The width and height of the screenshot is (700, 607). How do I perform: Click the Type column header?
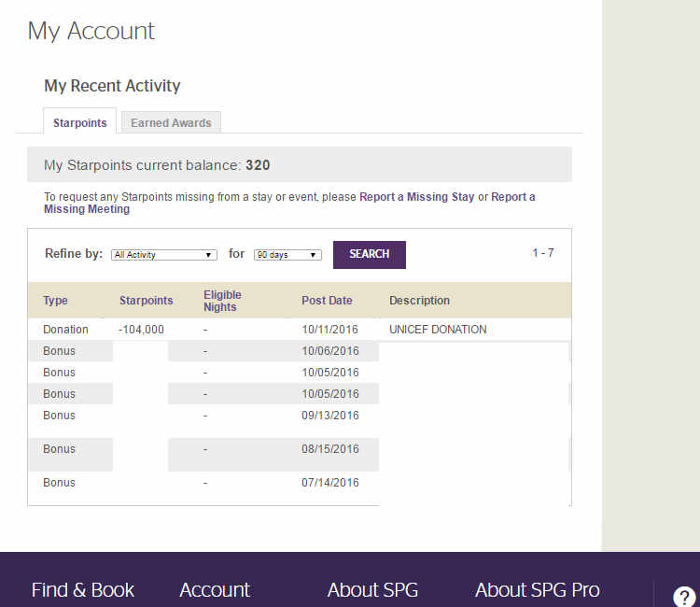(x=55, y=301)
